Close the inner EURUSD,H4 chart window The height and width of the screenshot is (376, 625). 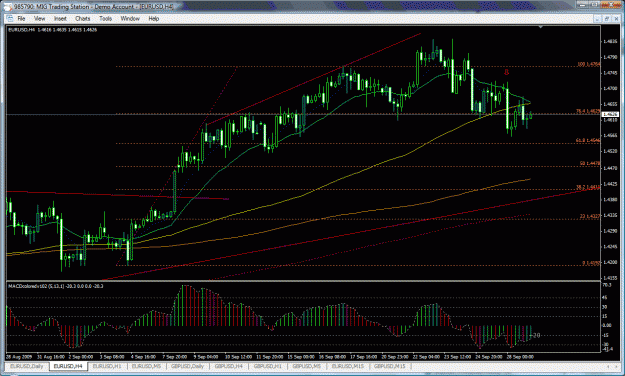click(x=616, y=19)
